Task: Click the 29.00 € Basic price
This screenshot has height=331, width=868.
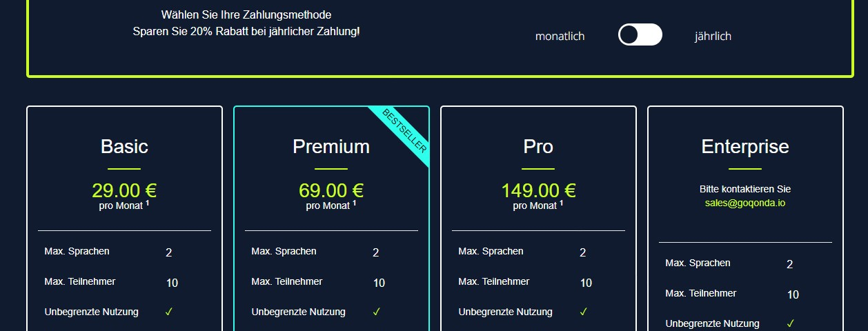Action: [124, 190]
